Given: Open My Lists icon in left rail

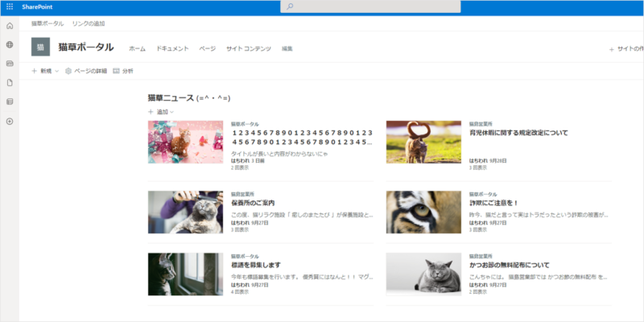Looking at the screenshot, I should point(10,102).
